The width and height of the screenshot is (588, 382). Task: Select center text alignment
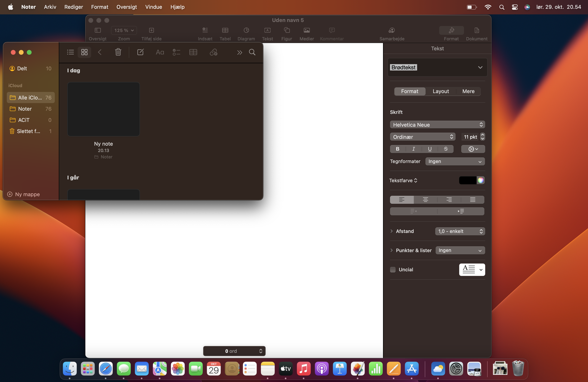pyautogui.click(x=425, y=199)
